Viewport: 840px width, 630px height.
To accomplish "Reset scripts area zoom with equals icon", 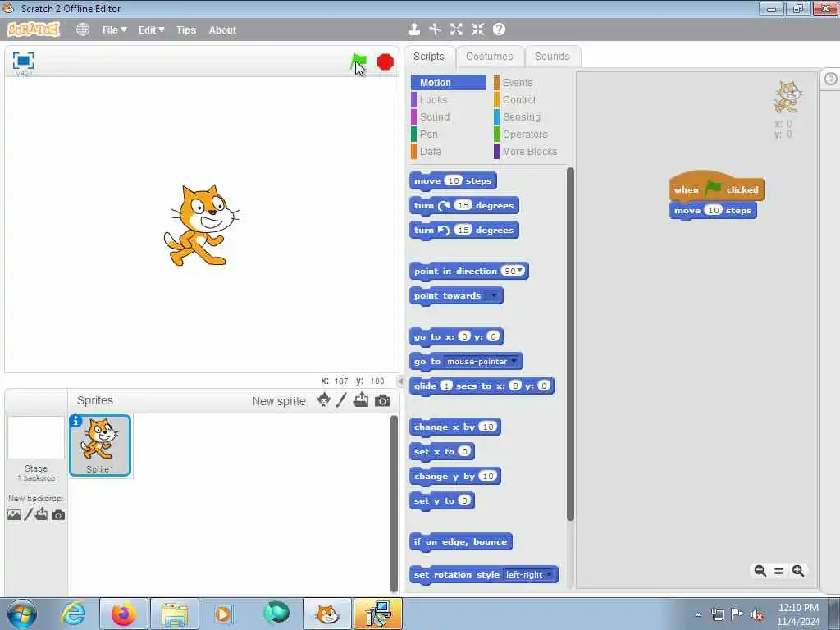I will click(x=779, y=571).
